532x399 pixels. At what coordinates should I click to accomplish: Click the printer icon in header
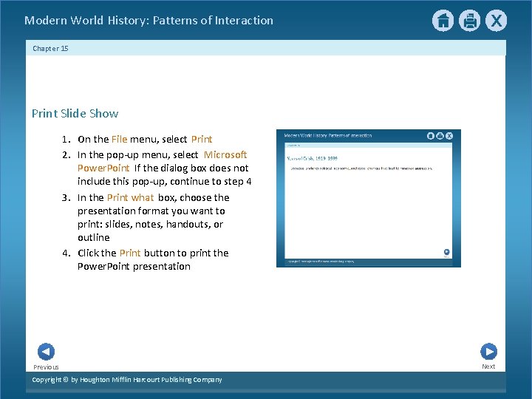[470, 21]
